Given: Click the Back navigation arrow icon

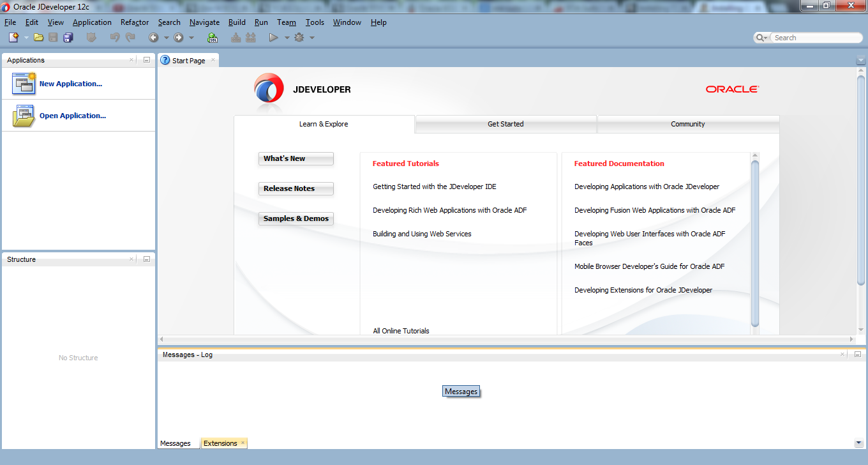Looking at the screenshot, I should pyautogui.click(x=153, y=38).
